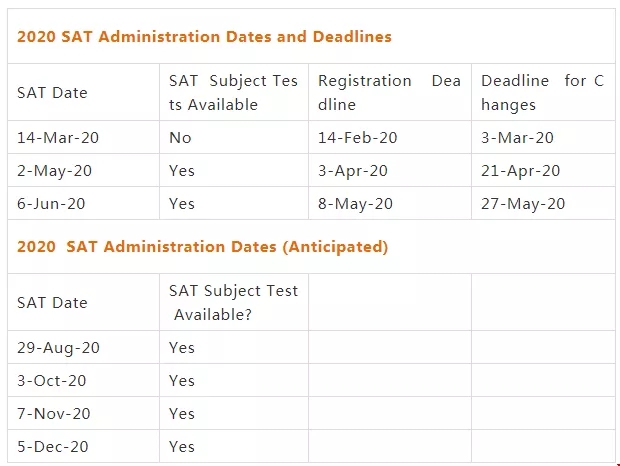Select the 3-Mar-20 changes deadline cell

(517, 138)
